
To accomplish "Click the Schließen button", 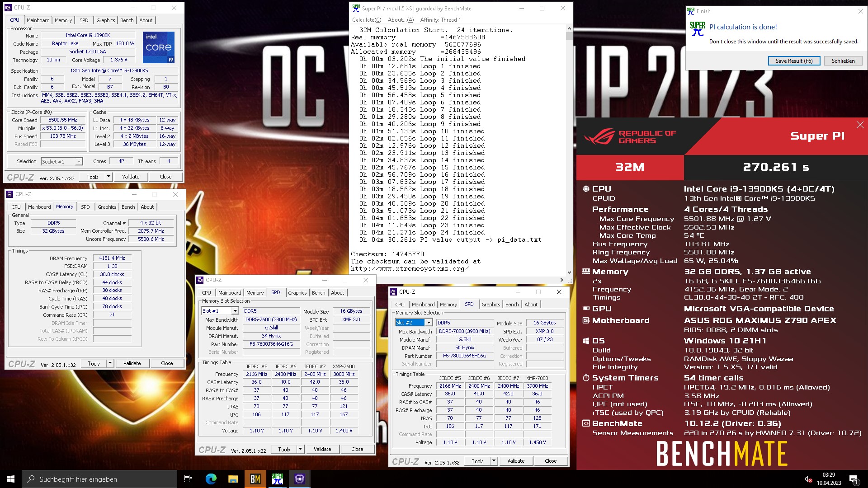I will tap(843, 61).
